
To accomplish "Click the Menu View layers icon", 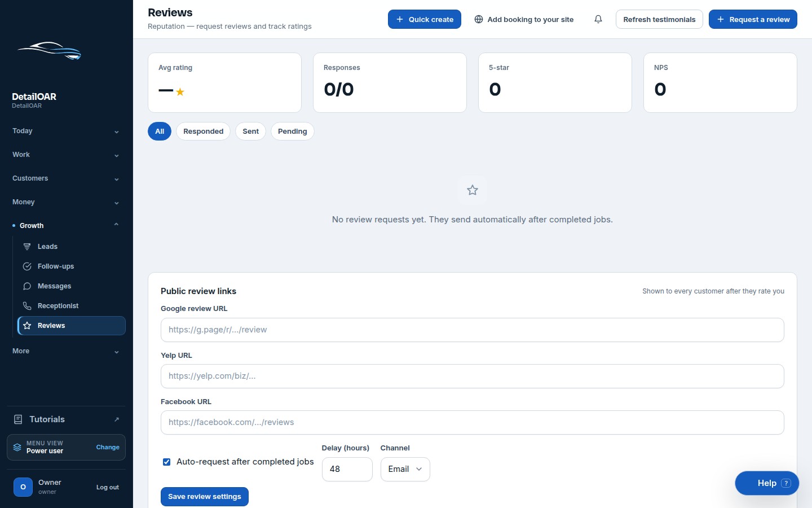I will (x=17, y=447).
